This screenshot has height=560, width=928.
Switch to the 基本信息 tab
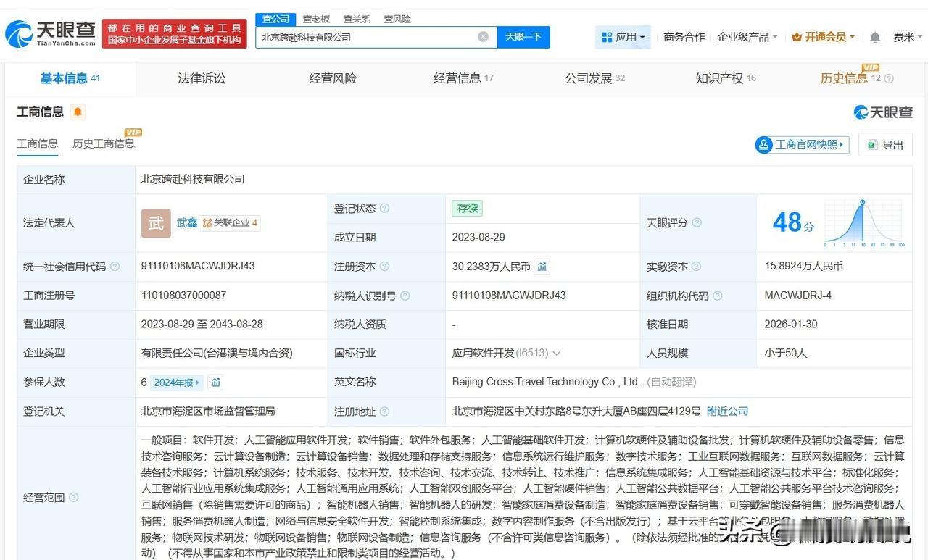coord(70,78)
